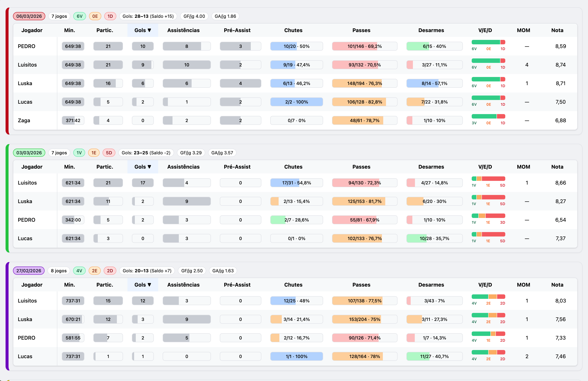The height and width of the screenshot is (381, 588).
Task: Click the 2E draws badge for 27/02/2026
Action: pos(94,271)
